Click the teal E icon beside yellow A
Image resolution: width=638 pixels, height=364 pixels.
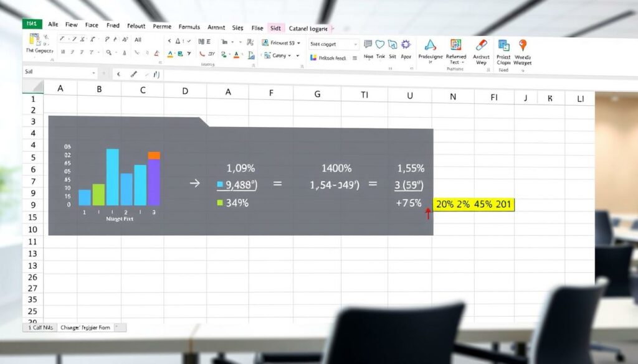tap(180, 54)
